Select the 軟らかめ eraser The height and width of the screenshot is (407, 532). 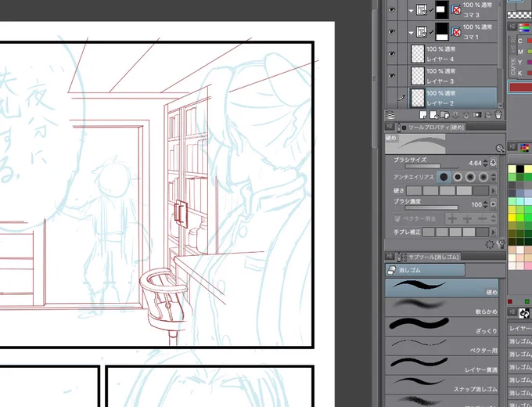(x=442, y=307)
